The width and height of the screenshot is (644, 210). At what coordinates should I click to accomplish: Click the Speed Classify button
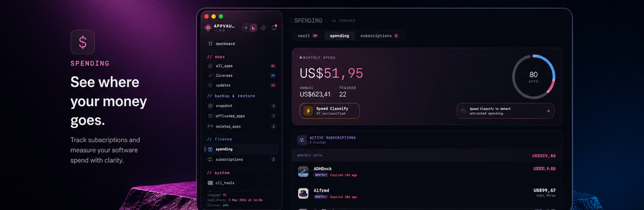tap(330, 111)
